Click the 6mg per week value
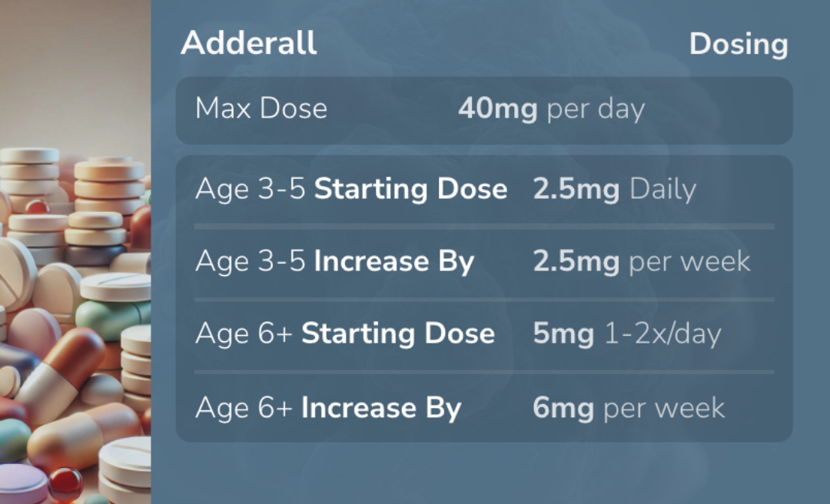This screenshot has height=504, width=830. 629,408
